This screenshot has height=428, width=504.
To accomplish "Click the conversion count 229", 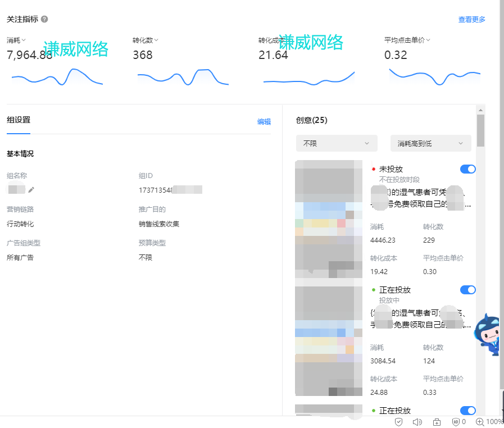I will coord(429,240).
